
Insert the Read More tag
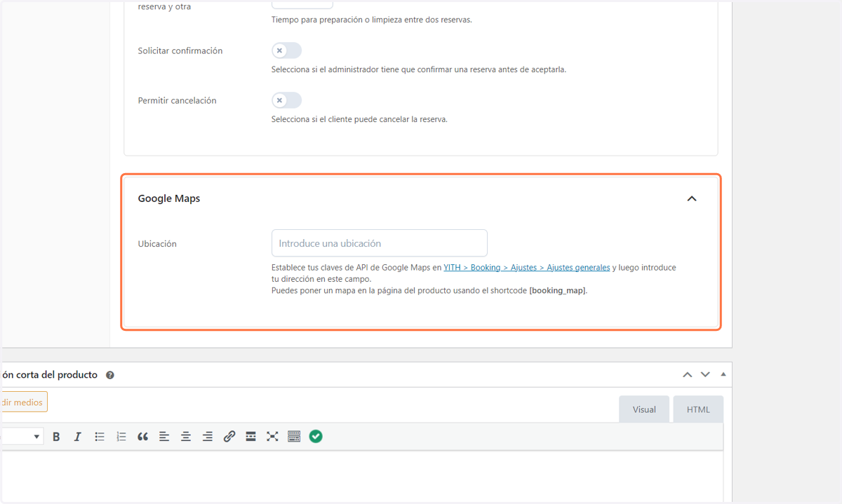click(x=250, y=437)
